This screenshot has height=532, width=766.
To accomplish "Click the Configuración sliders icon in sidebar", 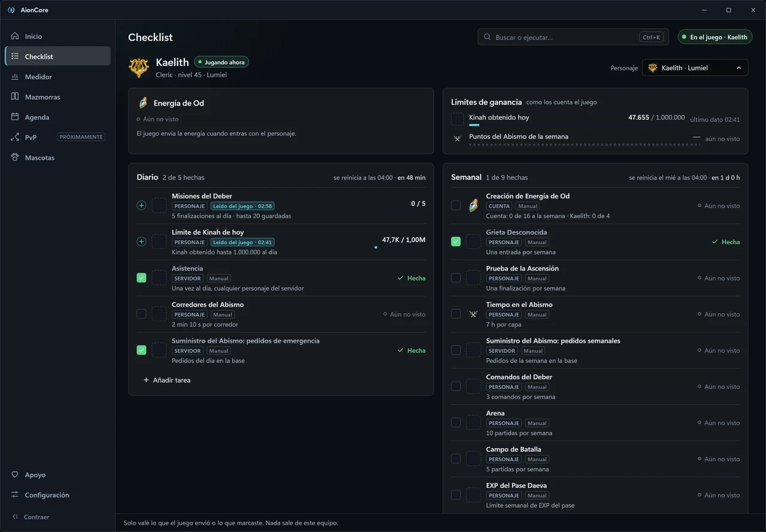I will tap(15, 495).
